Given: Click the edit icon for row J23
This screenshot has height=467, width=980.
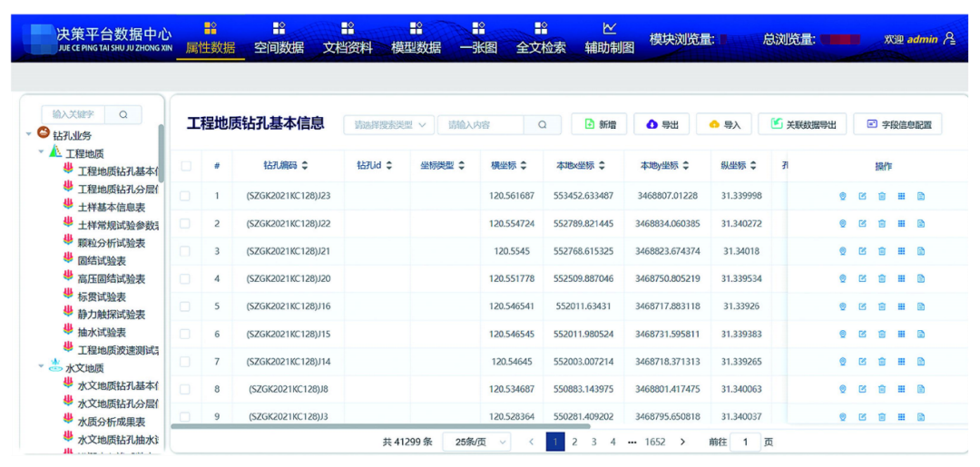Looking at the screenshot, I should pos(863,196).
